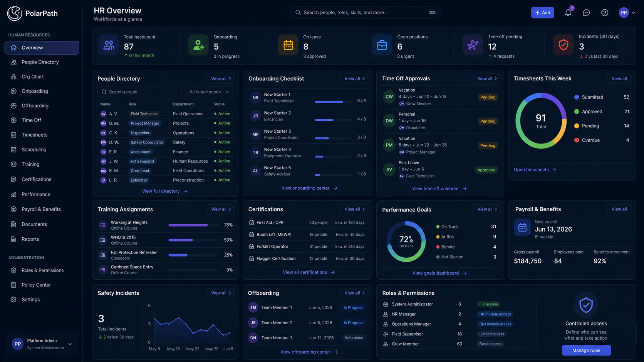Click the PolarPath logo icon

point(14,13)
